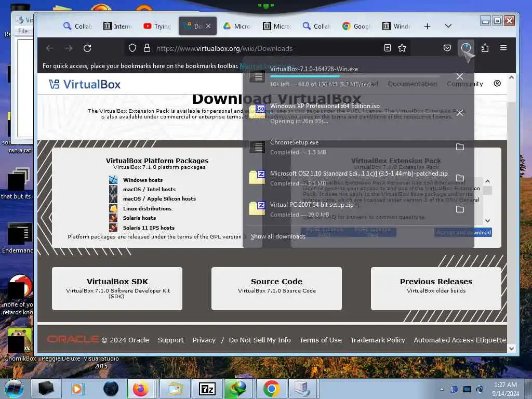Open the taskbar clock and date
Screen dimensions: 532x399
tap(506, 389)
